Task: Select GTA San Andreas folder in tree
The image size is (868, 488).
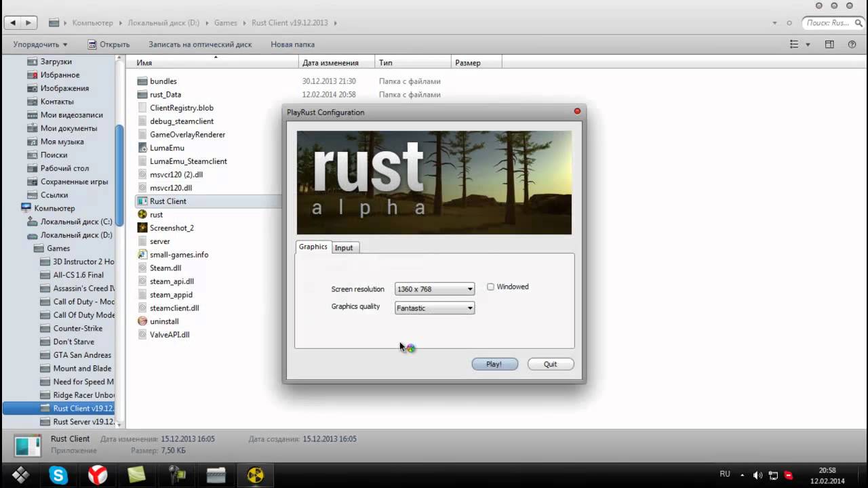Action: 82,355
